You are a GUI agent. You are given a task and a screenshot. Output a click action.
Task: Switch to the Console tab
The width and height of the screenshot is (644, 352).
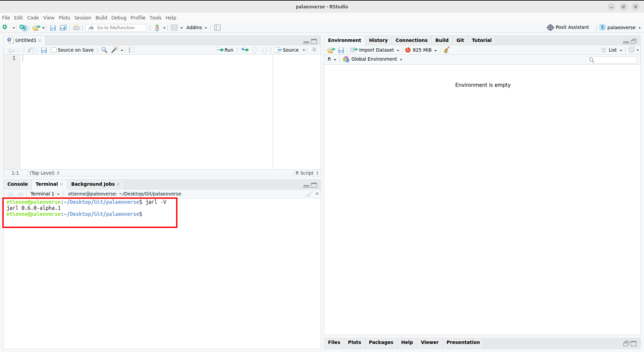[17, 184]
